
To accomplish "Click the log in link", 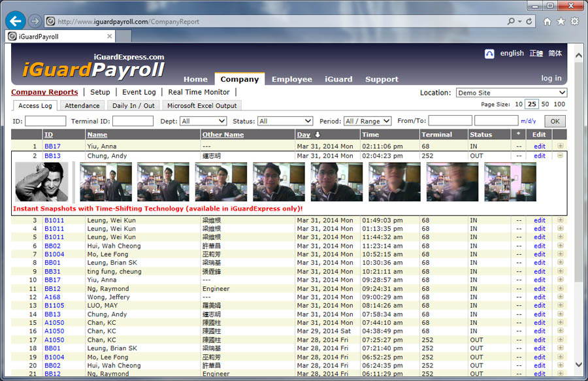I will click(x=551, y=78).
